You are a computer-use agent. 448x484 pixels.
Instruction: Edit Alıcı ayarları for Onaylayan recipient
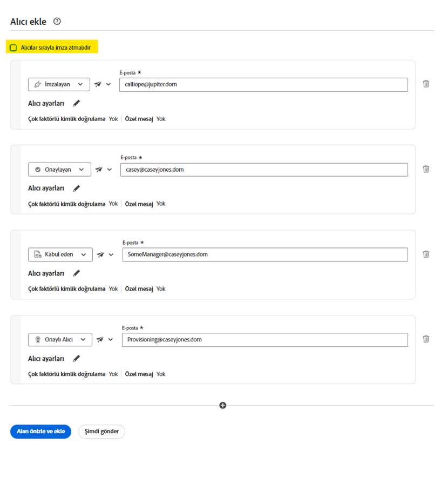[x=77, y=189]
